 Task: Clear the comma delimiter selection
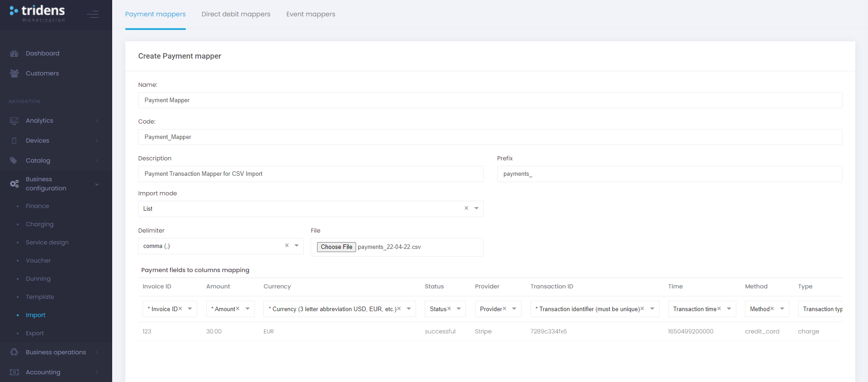coord(287,245)
